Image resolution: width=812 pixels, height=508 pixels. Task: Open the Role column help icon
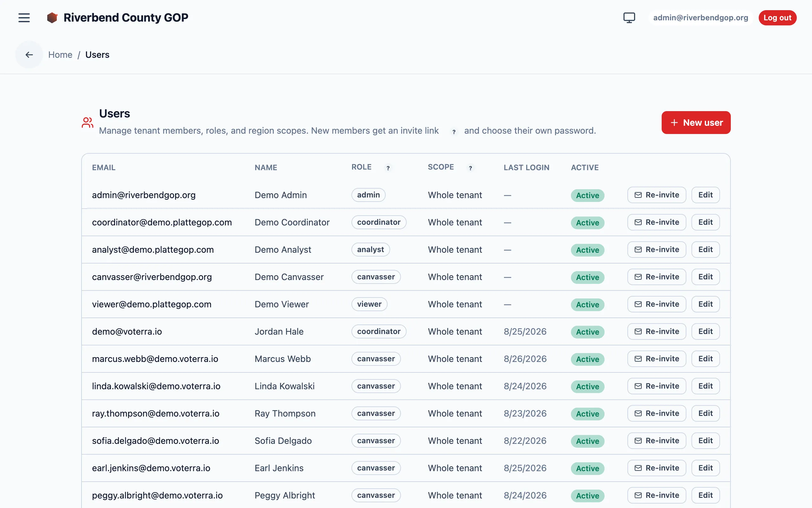point(388,168)
